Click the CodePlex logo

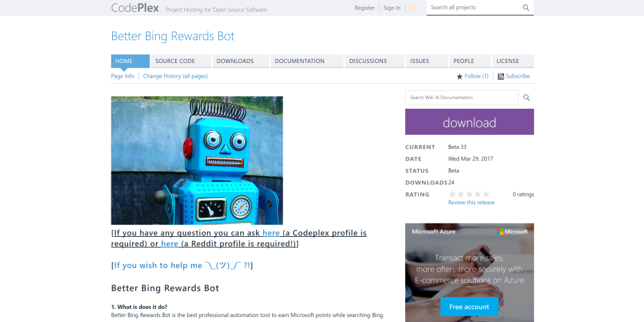(x=136, y=8)
